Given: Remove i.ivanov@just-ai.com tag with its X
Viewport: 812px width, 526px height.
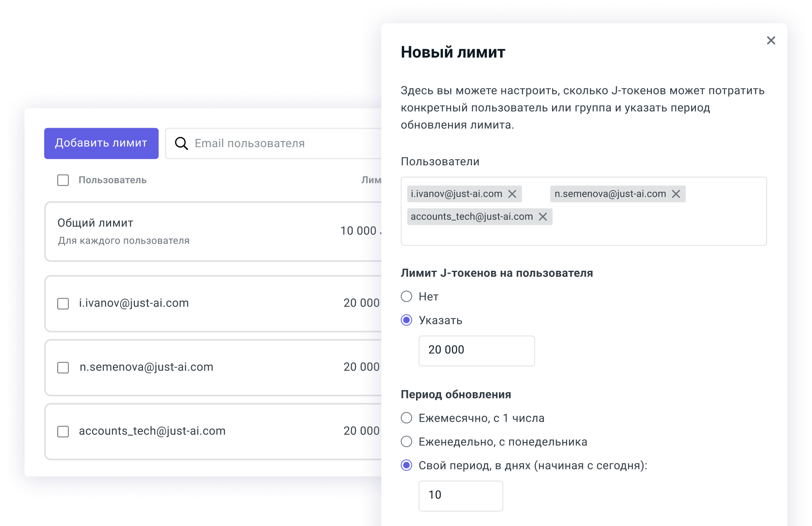Looking at the screenshot, I should (512, 194).
